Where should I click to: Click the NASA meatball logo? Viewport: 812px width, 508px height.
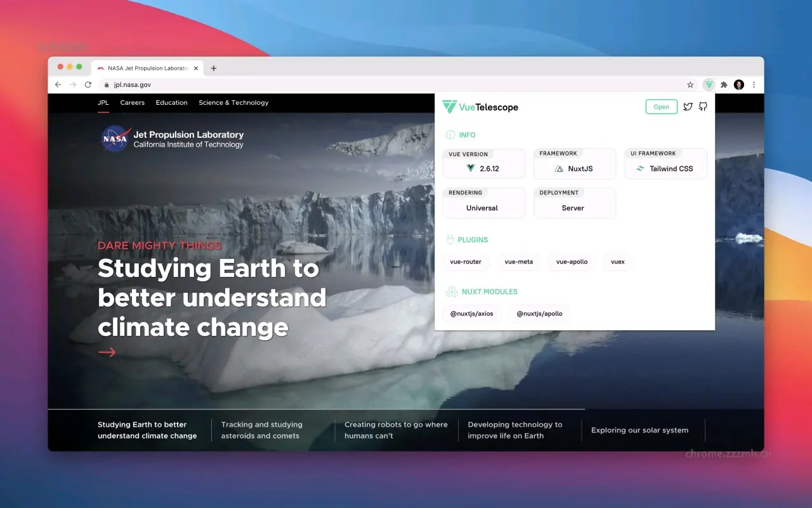click(x=115, y=139)
